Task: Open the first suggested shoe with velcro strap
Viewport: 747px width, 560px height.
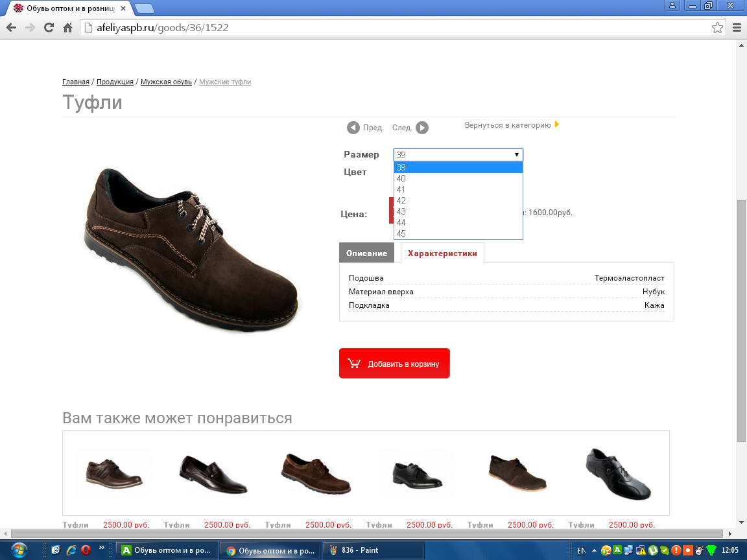Action: 114,474
